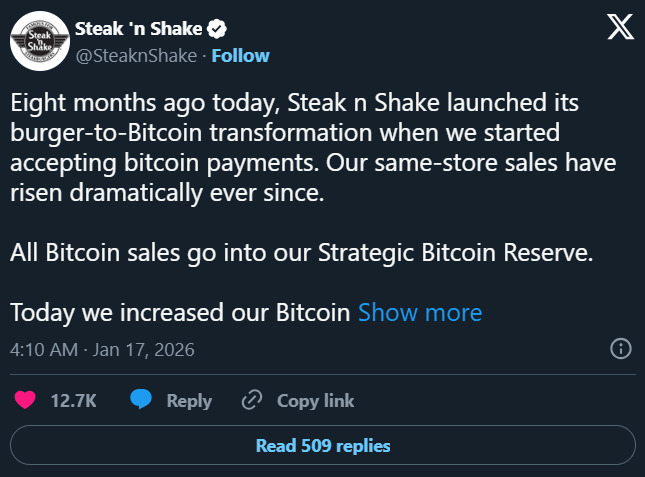Click the Reply text label
Screen dimensions: 645x477
coord(189,401)
